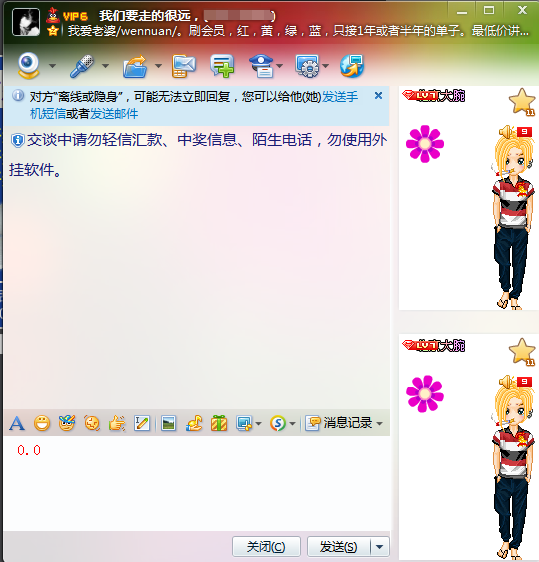Start voice chat with microphone icon

pyautogui.click(x=82, y=66)
